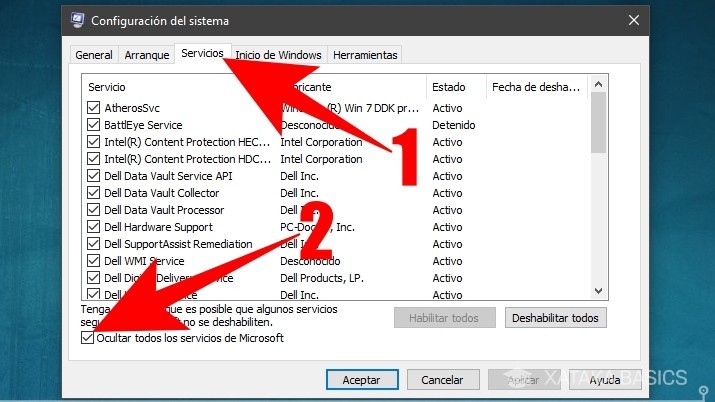Click Activo status in AtherosSvc row
Viewport: 715px width, 402px height.
point(447,108)
